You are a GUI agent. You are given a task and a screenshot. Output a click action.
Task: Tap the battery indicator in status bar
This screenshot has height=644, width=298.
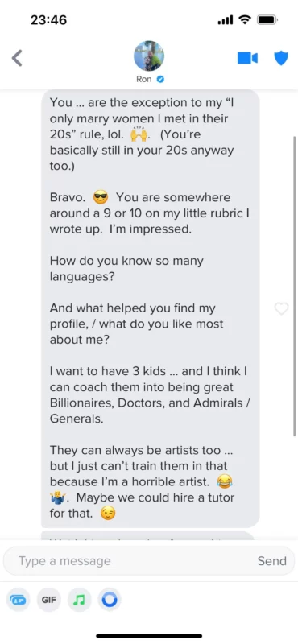tap(267, 19)
